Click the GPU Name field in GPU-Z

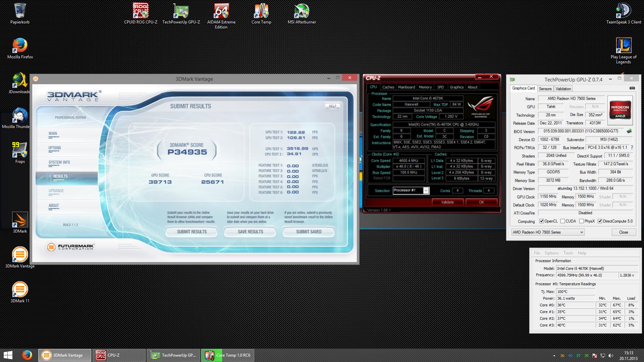pos(572,99)
